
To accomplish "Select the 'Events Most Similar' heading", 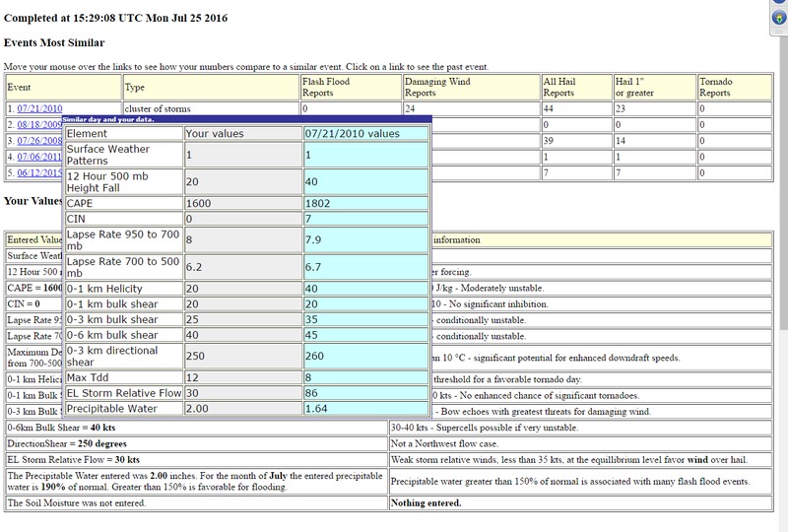I will tap(54, 42).
